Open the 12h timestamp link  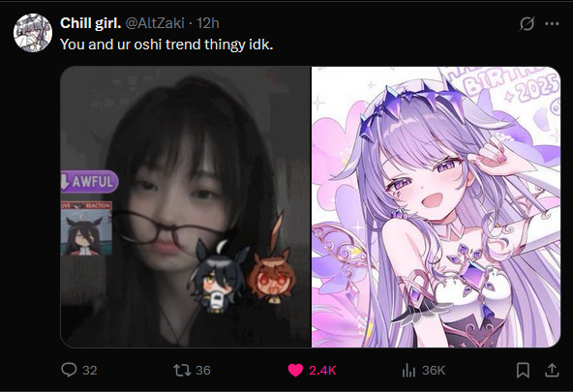click(x=208, y=23)
